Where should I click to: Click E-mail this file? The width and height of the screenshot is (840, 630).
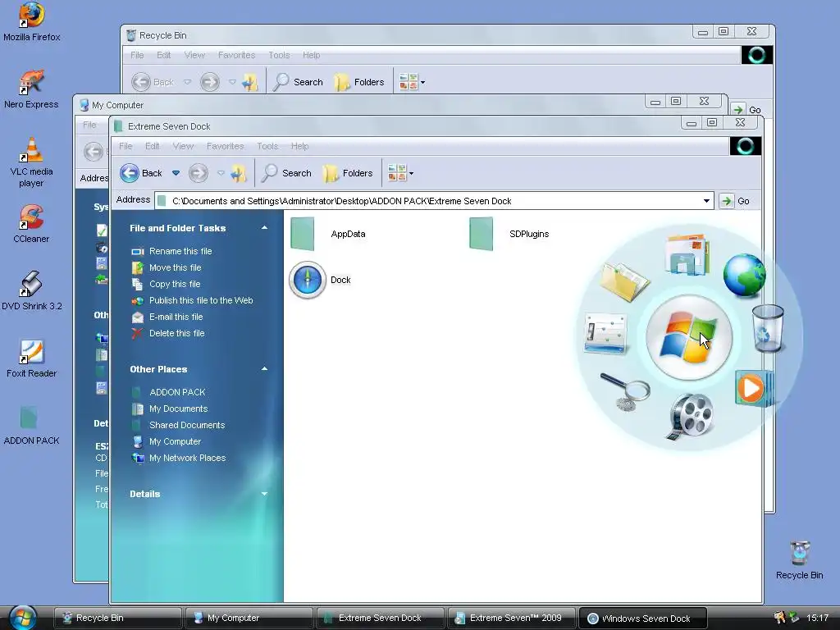(x=167, y=317)
